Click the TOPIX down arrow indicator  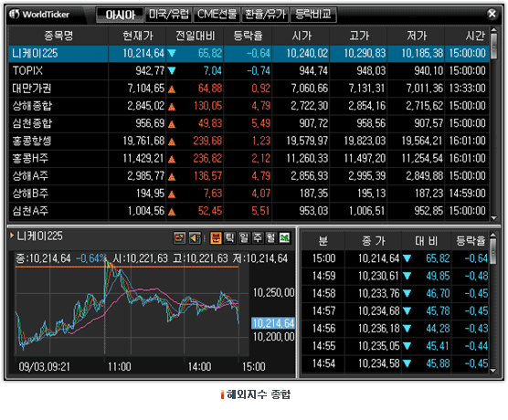coord(172,70)
